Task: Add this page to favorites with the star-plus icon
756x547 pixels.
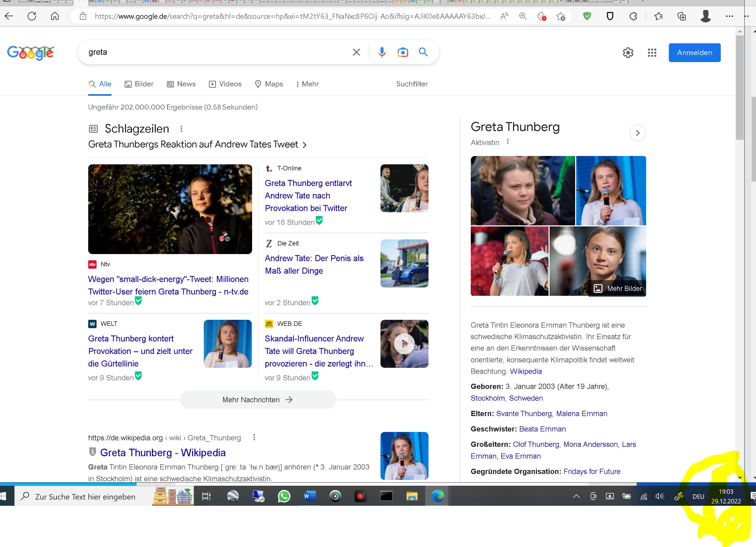Action: pyautogui.click(x=560, y=16)
